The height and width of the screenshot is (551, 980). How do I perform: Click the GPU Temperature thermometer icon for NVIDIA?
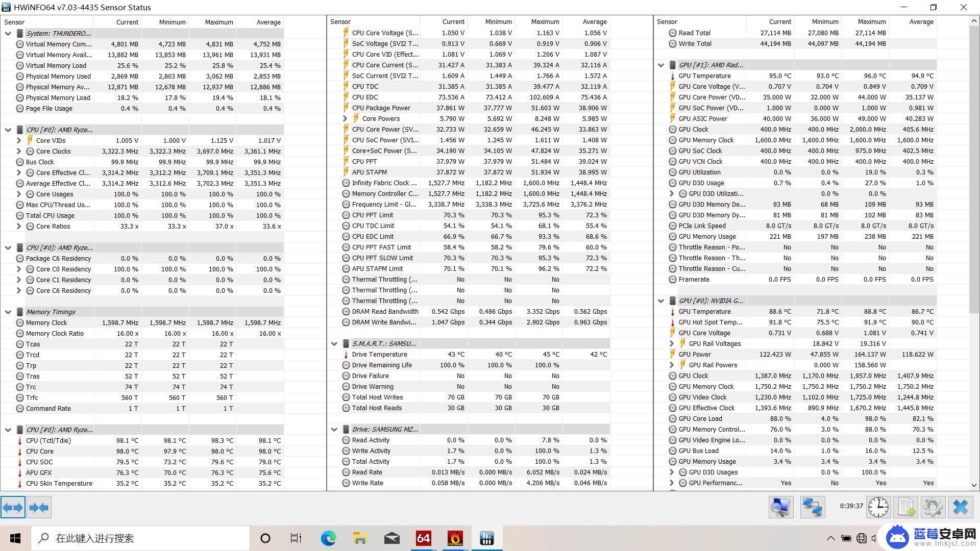pos(672,312)
